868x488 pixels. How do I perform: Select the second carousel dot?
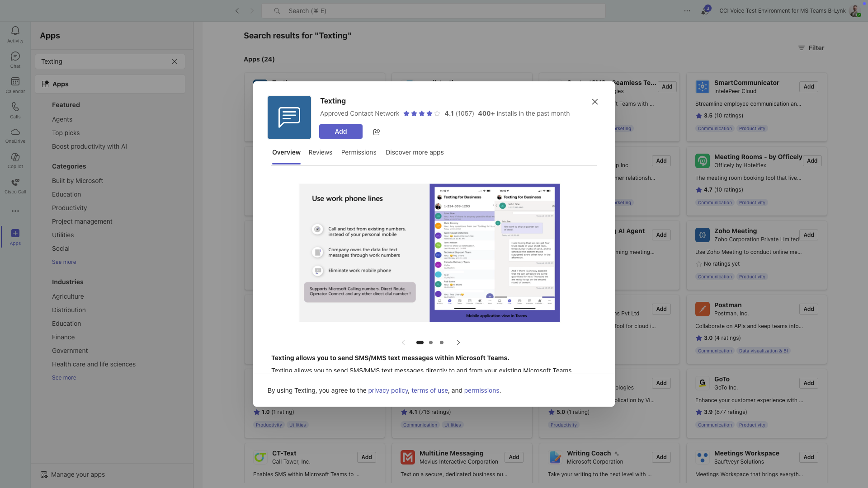[431, 343]
